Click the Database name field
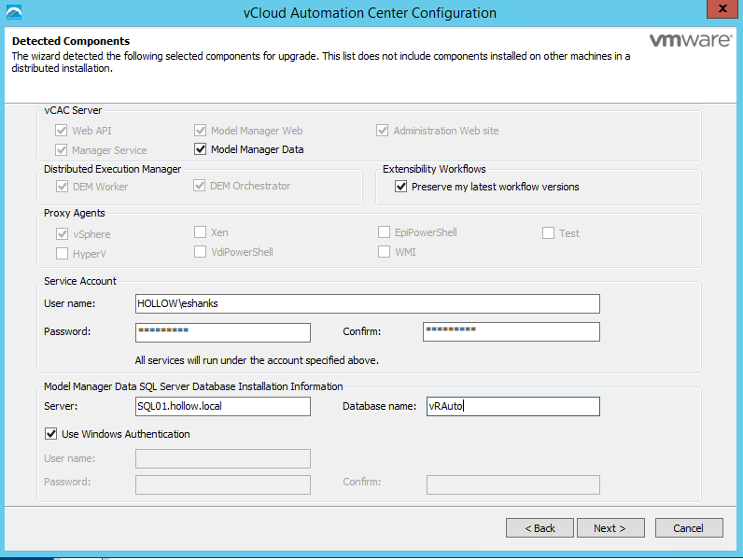The width and height of the screenshot is (743, 560). pos(512,407)
